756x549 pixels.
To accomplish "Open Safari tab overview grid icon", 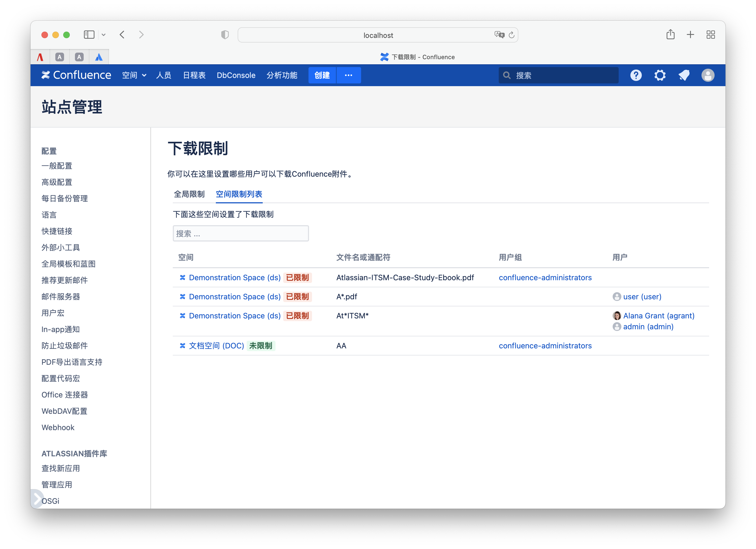I will [710, 35].
